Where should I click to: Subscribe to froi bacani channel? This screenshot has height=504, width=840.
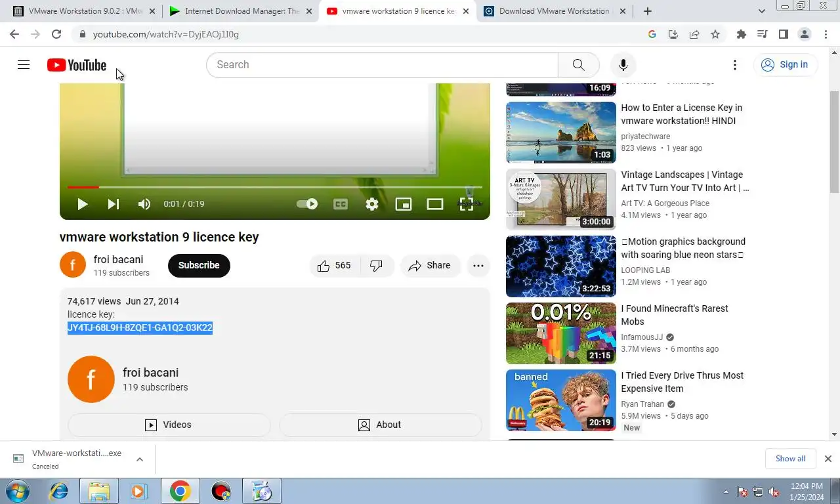[199, 266]
